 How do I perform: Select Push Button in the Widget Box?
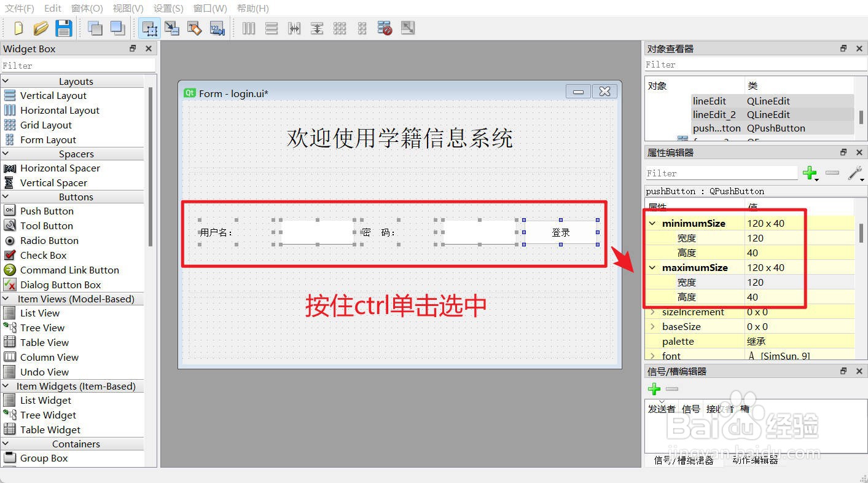click(x=46, y=211)
